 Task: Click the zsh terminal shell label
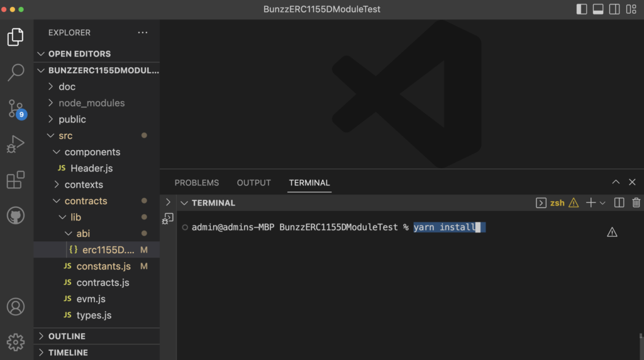[x=557, y=203]
